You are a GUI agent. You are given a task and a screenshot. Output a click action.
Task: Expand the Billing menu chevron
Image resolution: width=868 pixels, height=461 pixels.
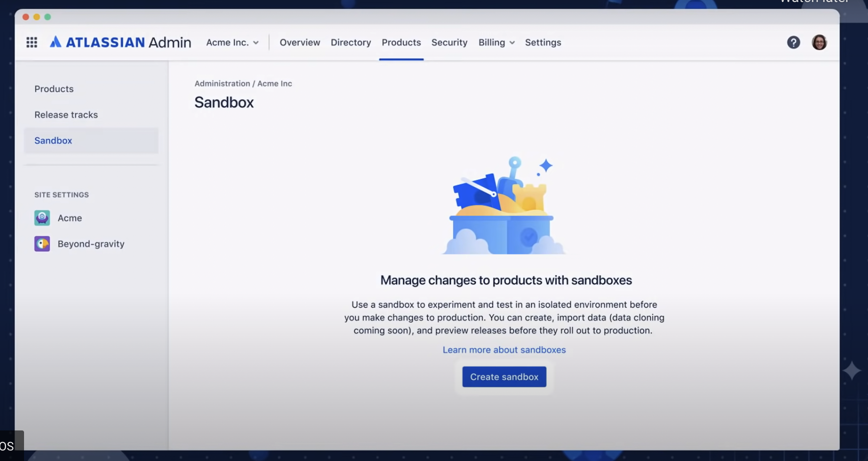[512, 43]
